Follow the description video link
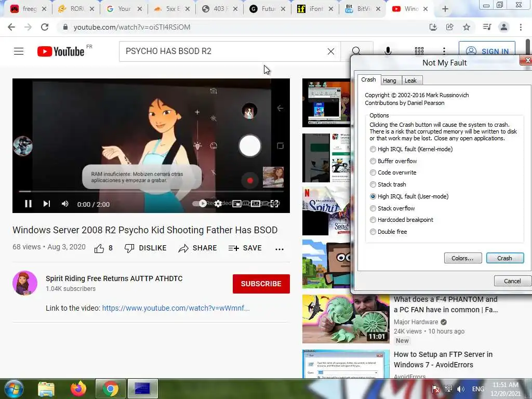This screenshot has height=399, width=532. click(176, 308)
